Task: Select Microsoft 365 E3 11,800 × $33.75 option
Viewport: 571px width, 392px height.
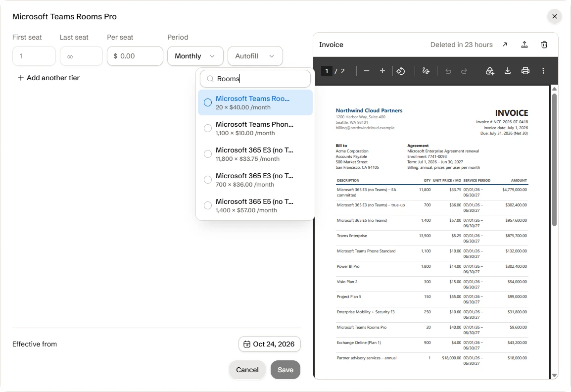Action: (255, 154)
